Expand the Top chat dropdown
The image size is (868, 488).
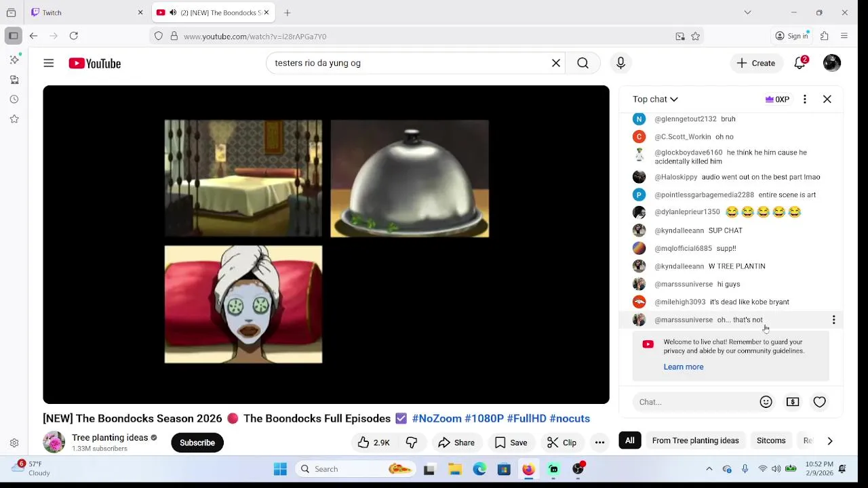click(655, 99)
